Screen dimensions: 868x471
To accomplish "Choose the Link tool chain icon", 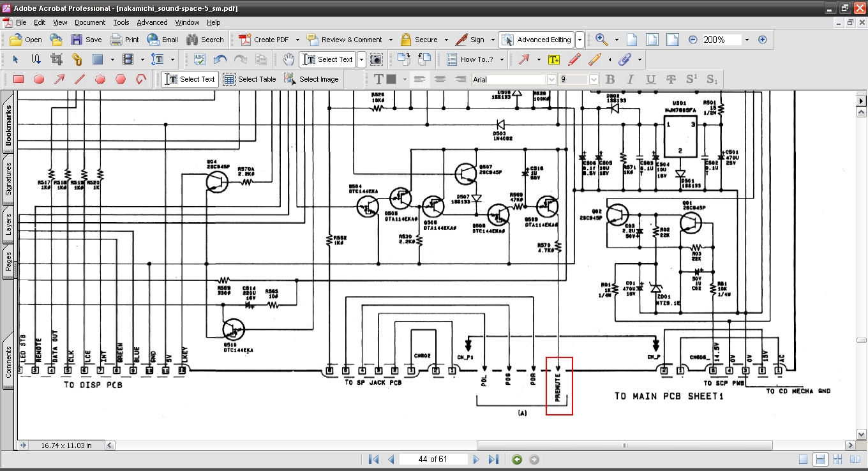I will click(77, 59).
